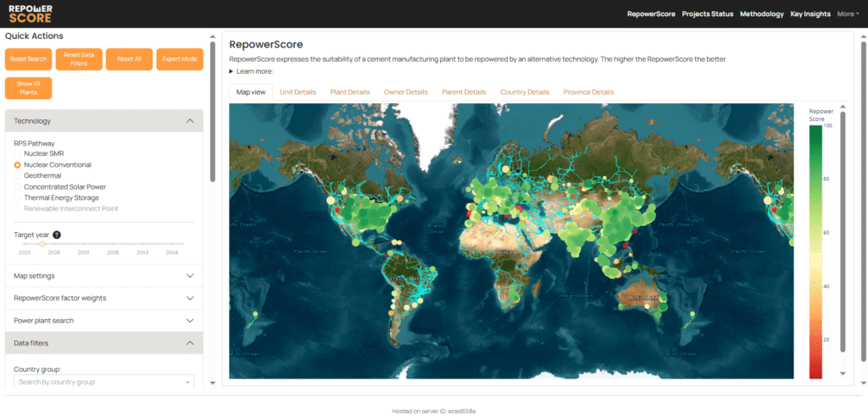The image size is (868, 420).
Task: Click the map legend scroll-down arrow
Action: [842, 373]
